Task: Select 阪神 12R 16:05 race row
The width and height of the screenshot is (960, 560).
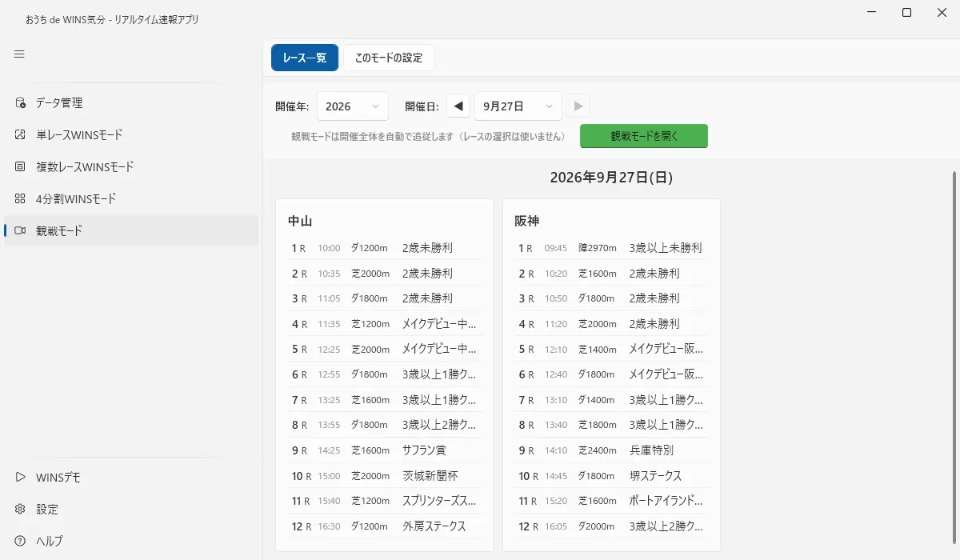Action: click(x=612, y=526)
